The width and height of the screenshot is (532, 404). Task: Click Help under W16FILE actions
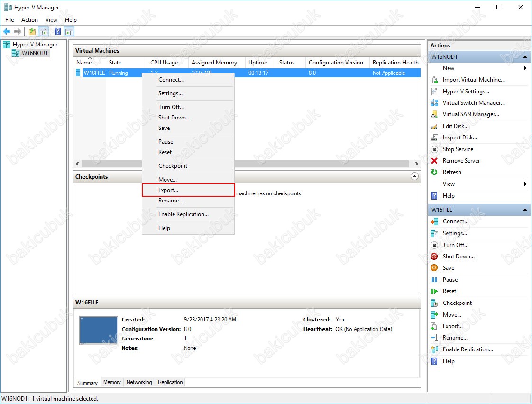click(449, 361)
